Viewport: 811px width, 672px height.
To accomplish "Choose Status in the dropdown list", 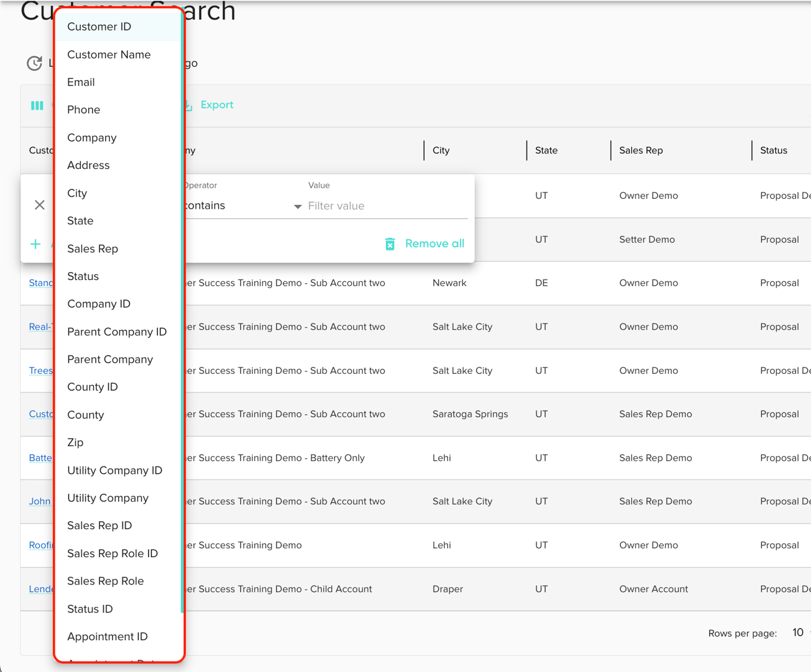I will click(119, 276).
